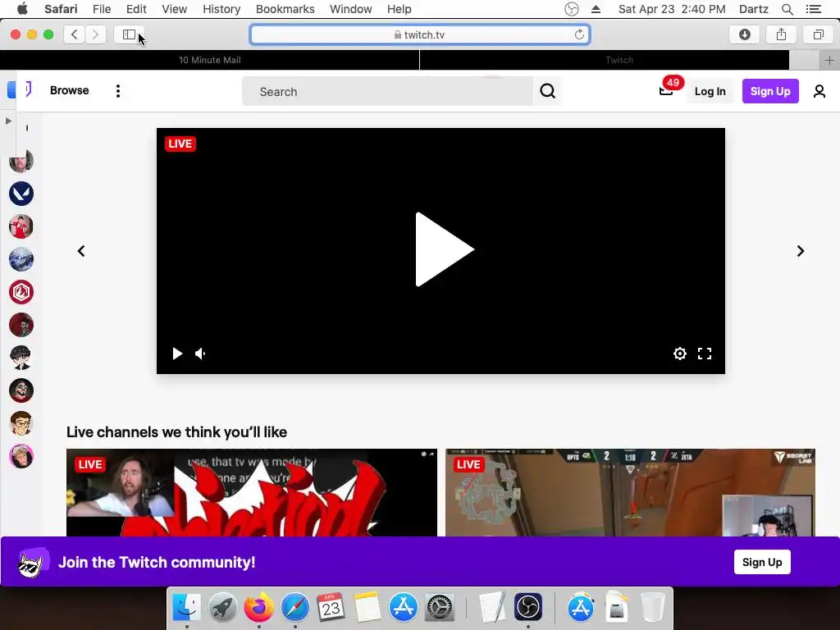The width and height of the screenshot is (840, 630).
Task: Show Safari downloads
Action: coord(745,34)
